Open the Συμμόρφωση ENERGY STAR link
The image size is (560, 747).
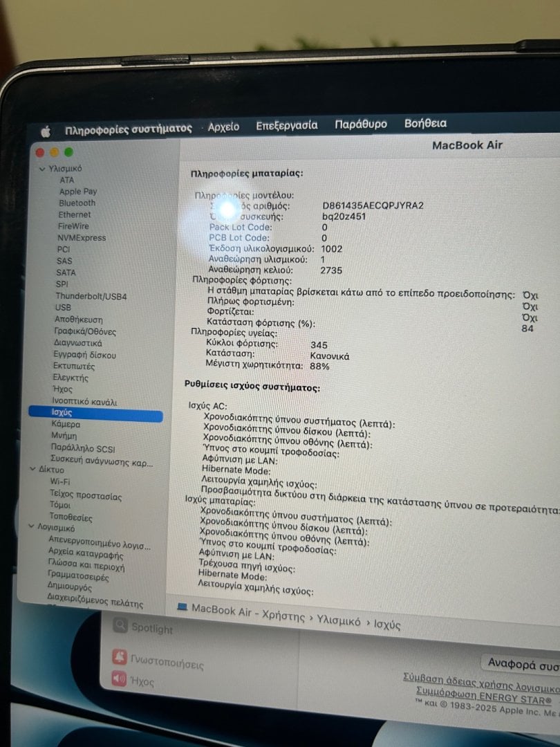point(483,694)
